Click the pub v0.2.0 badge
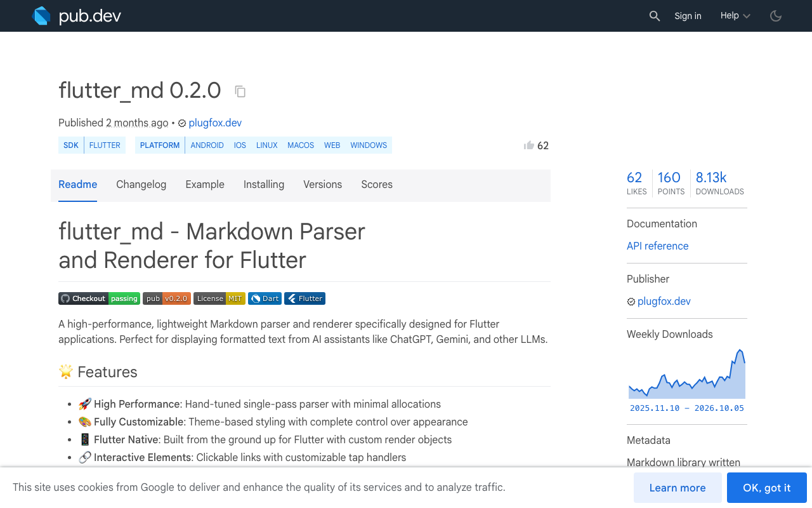The image size is (812, 508). (x=166, y=298)
